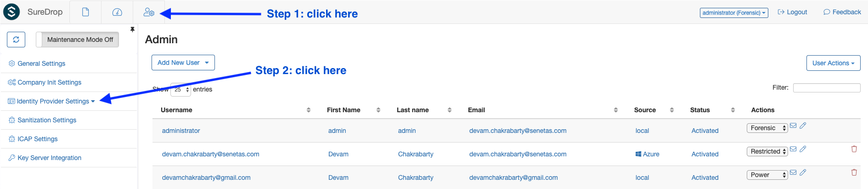Click the edit pencil icon for devamchakrabarty@gmail.com

tap(803, 172)
